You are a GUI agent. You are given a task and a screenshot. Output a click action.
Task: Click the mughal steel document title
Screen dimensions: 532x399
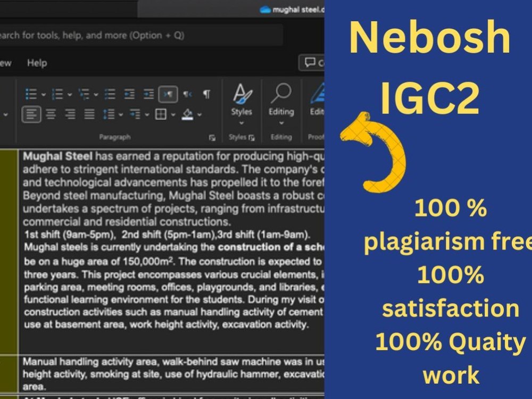coord(298,10)
